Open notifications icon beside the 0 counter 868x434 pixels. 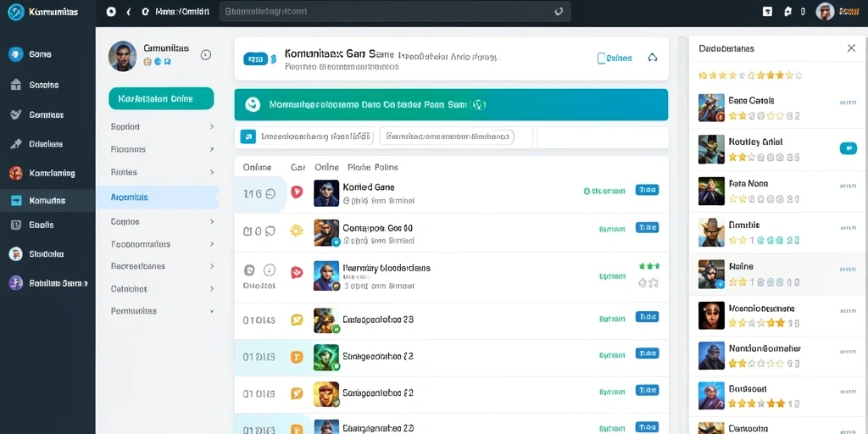coord(788,11)
